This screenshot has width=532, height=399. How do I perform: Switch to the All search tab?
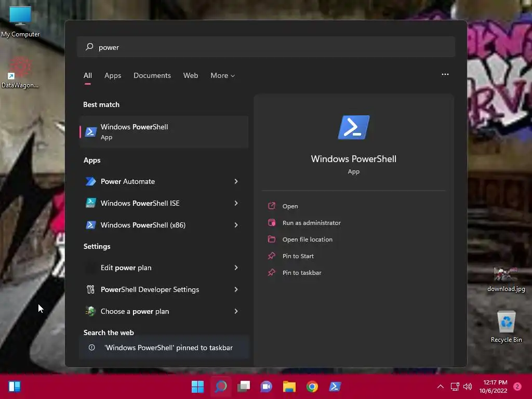coord(87,76)
